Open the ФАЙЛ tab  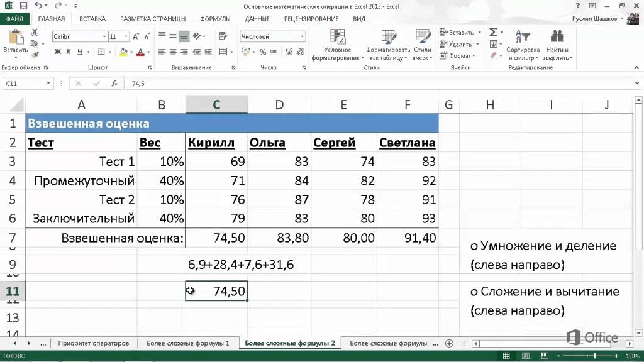14,19
